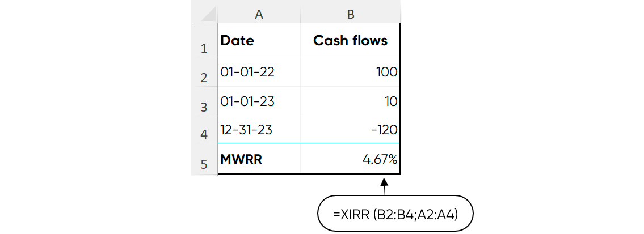Click the XIRR formula callout text
The height and width of the screenshot is (234, 644).
pos(395,214)
